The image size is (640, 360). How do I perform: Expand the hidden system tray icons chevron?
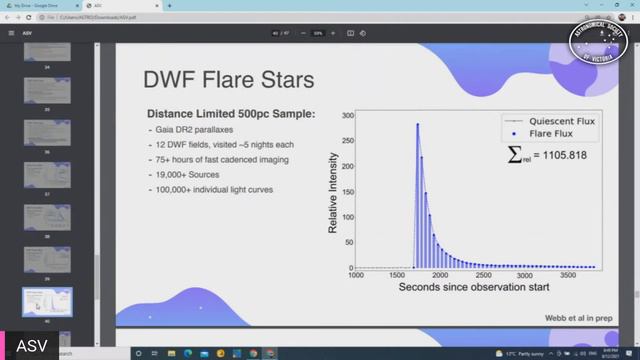coord(551,353)
